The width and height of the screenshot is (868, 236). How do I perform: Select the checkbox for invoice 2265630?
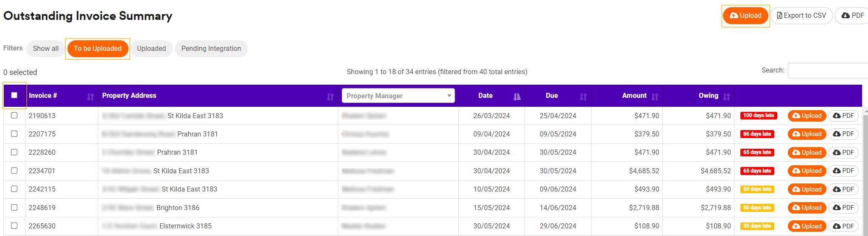(x=14, y=226)
